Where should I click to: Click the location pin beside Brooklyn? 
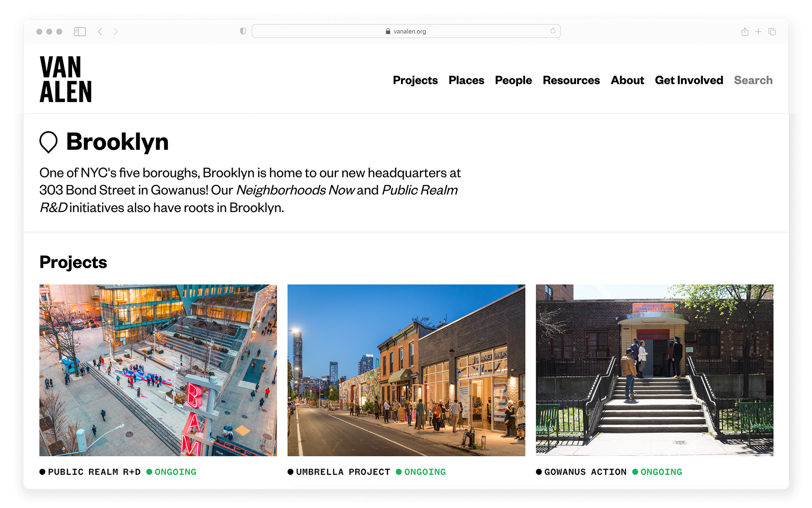tap(48, 142)
